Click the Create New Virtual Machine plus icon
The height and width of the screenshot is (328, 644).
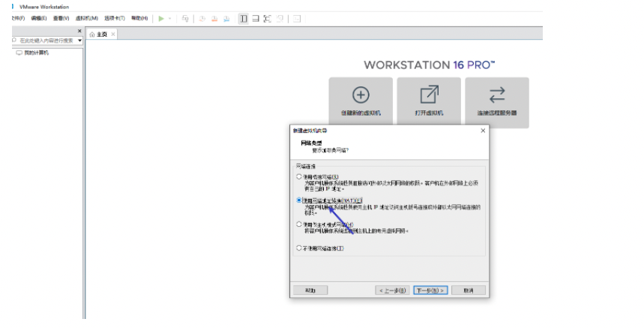[361, 95]
